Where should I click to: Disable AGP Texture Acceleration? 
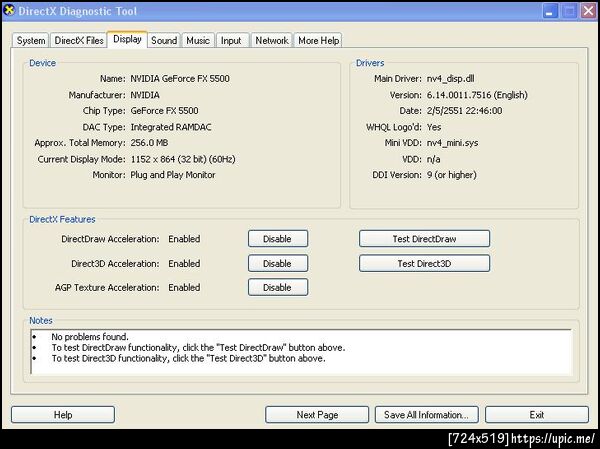278,287
